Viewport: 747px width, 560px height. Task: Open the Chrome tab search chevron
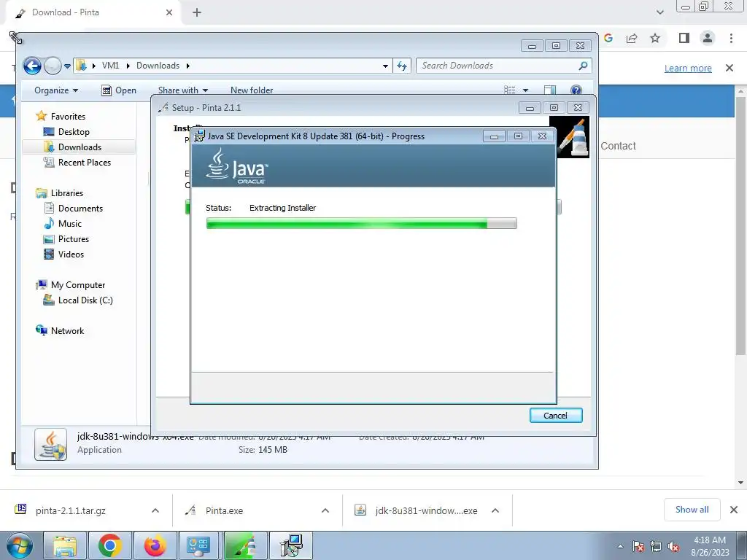coord(659,12)
